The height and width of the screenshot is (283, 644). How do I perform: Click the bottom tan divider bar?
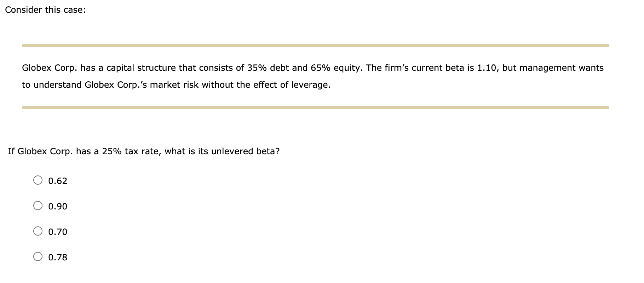click(x=315, y=106)
